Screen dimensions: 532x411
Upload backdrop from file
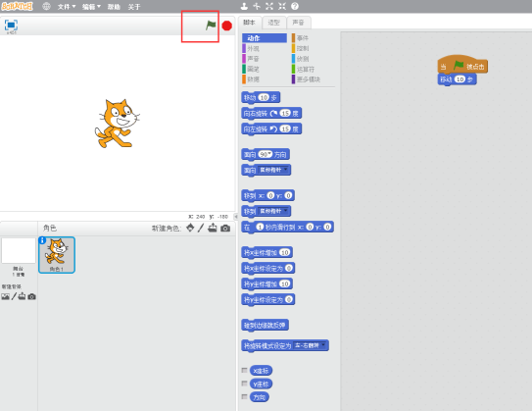(x=23, y=296)
